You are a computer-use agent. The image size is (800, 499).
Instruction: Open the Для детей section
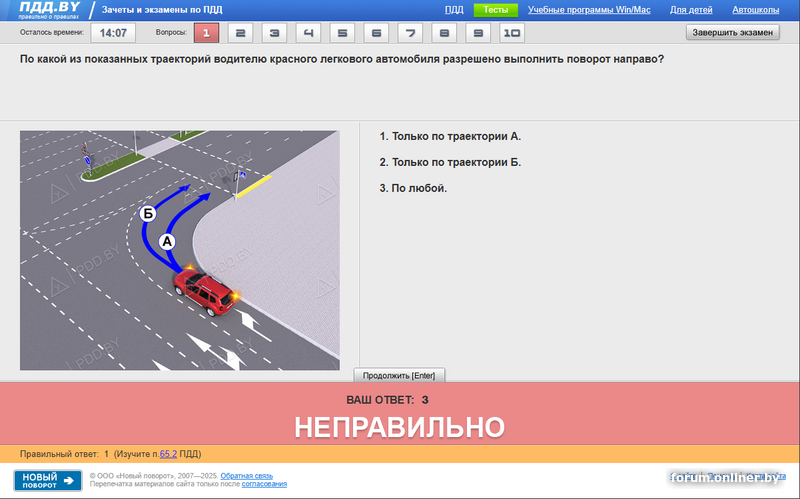point(691,10)
